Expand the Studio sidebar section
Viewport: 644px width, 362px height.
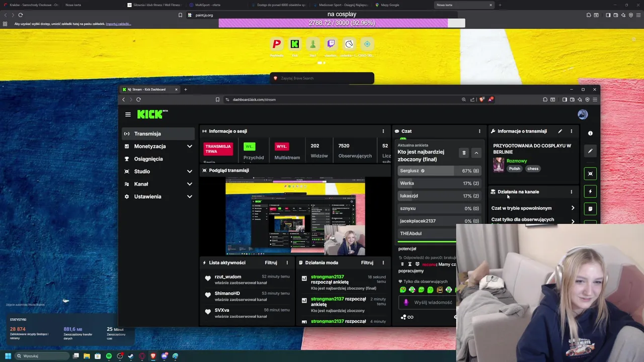(x=158, y=171)
